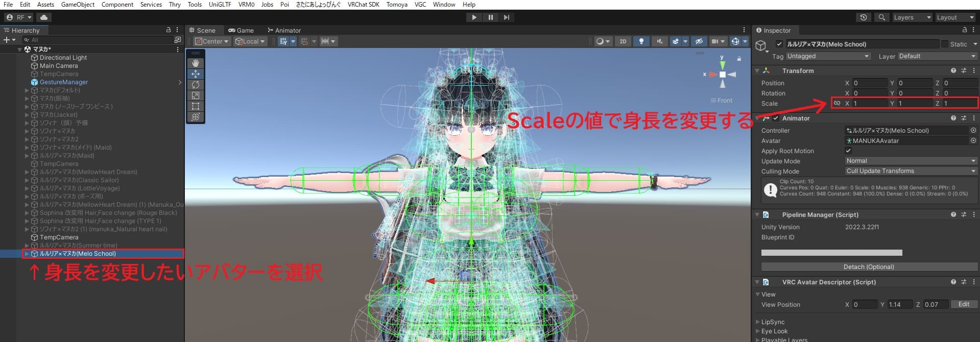Toggle Scene lighting bulb icon

point(641,41)
